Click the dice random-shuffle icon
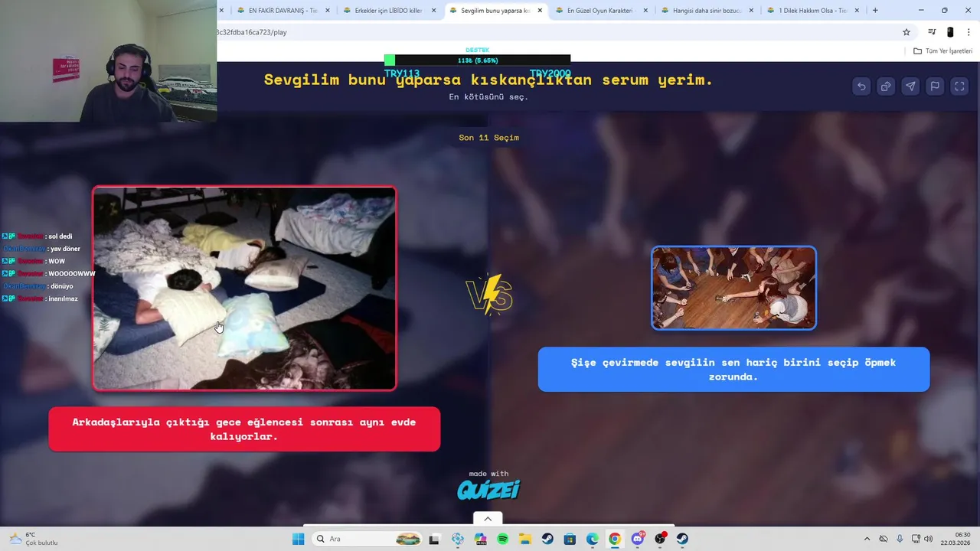 tap(886, 86)
